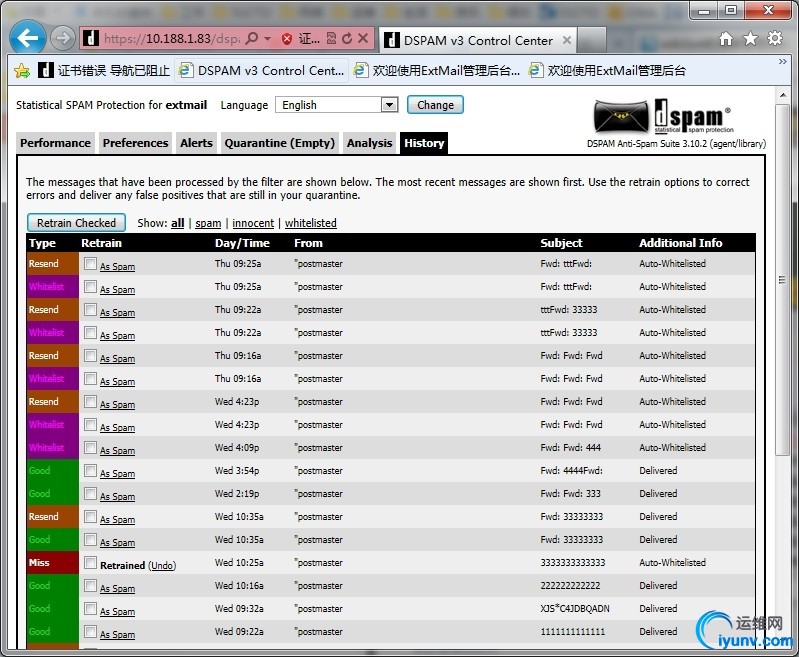Viewport: 799px width, 657px height.
Task: Open address bar autocomplete dropdown arrow
Action: (x=267, y=39)
